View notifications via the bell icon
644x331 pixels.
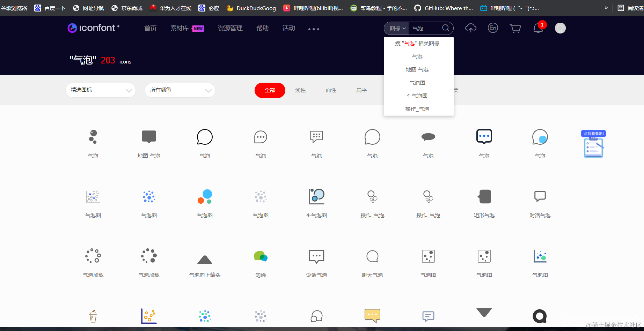point(537,28)
